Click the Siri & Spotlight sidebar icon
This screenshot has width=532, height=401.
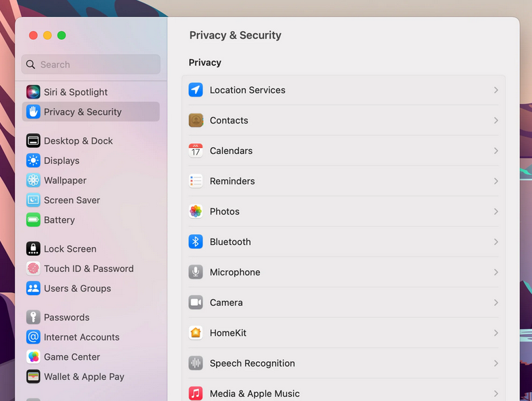point(33,92)
